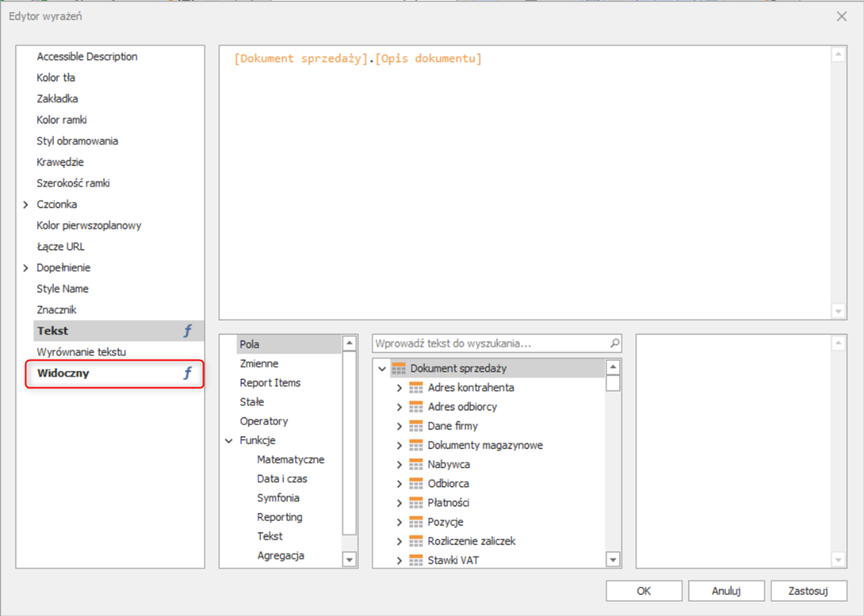This screenshot has height=616, width=864.
Task: Select the Zmienne category
Action: click(x=259, y=364)
